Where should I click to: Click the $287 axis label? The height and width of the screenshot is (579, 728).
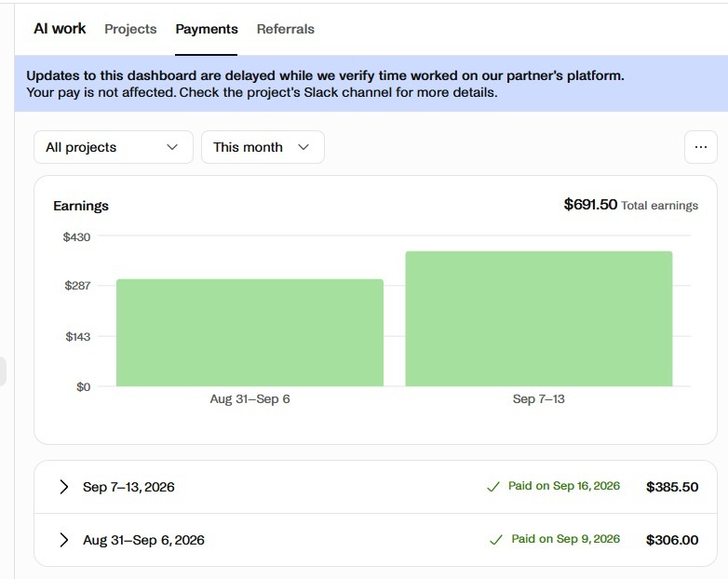tap(77, 285)
